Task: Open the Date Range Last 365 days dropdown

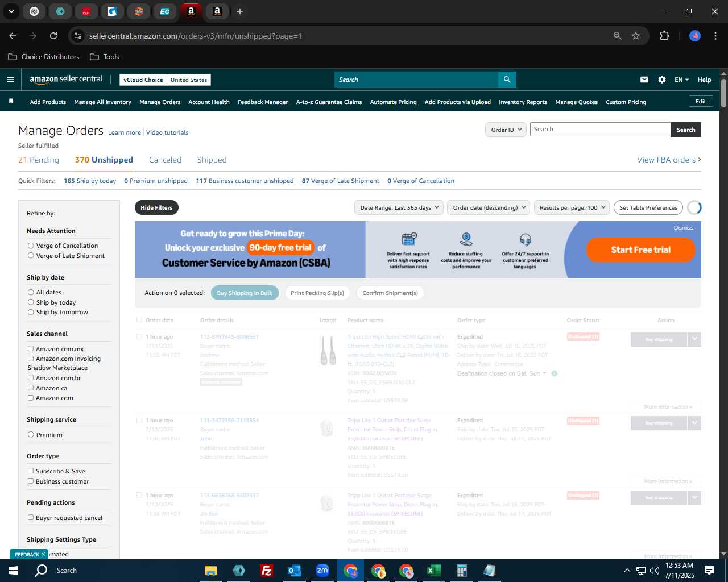Action: click(x=399, y=207)
